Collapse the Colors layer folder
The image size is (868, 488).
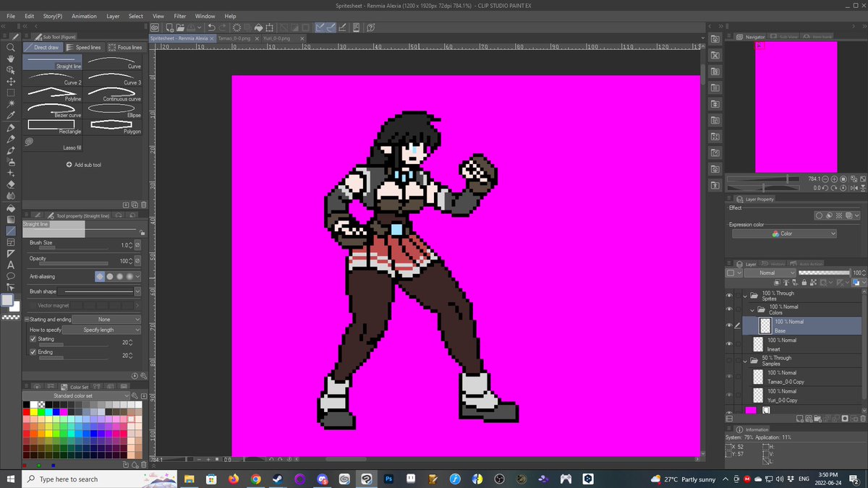point(752,309)
